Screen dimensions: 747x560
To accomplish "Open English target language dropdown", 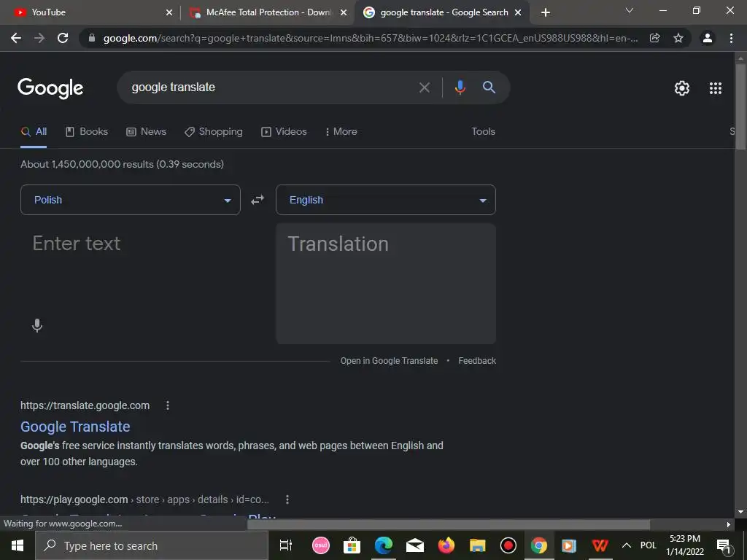I will 386,200.
